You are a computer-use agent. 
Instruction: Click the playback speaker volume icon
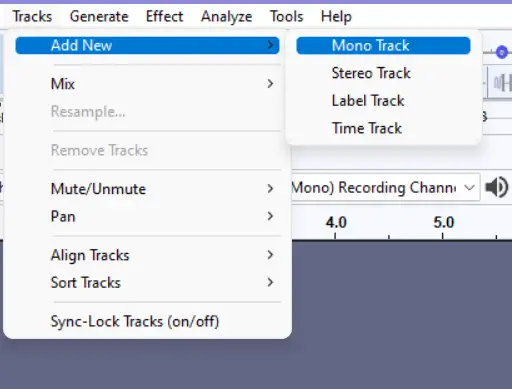497,187
